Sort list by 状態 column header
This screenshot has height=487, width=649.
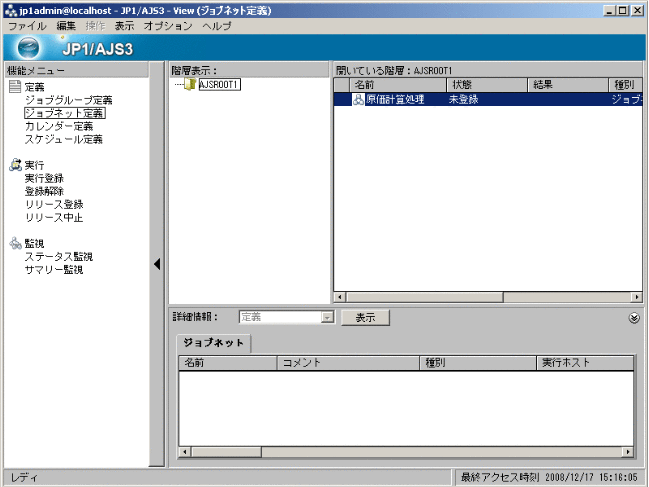click(487, 85)
